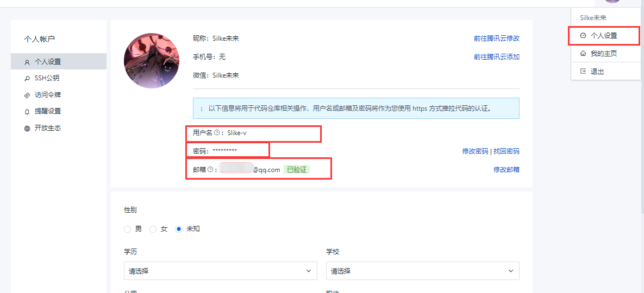Click the username value Slike-v
644x293 pixels.
tap(237, 133)
